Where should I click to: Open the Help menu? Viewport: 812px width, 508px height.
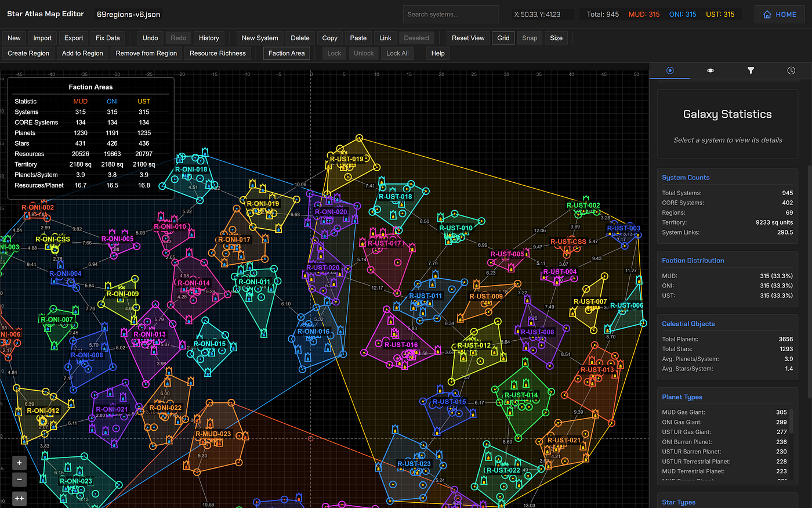[438, 53]
